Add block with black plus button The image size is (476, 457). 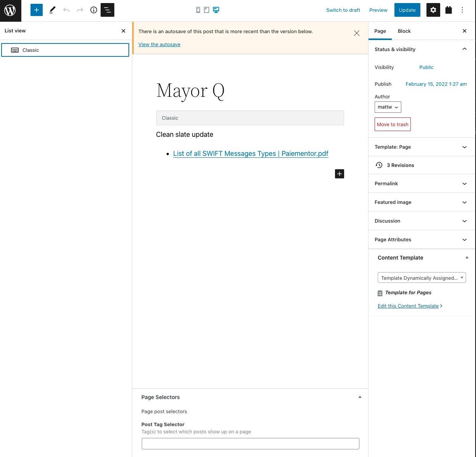coord(339,174)
